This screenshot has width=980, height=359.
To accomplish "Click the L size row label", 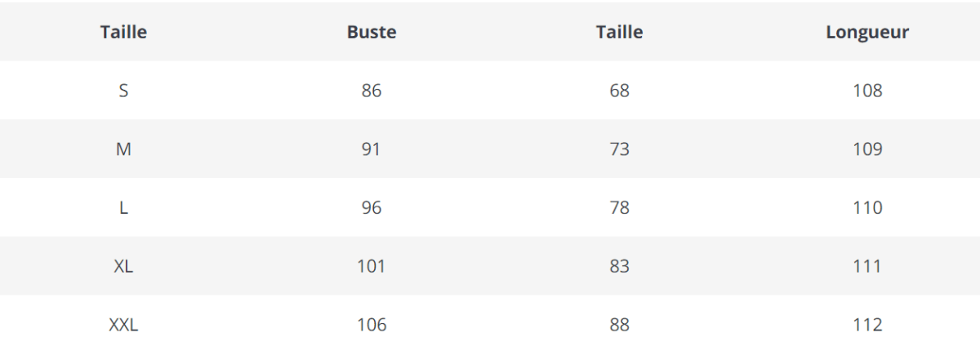I will pos(123,208).
